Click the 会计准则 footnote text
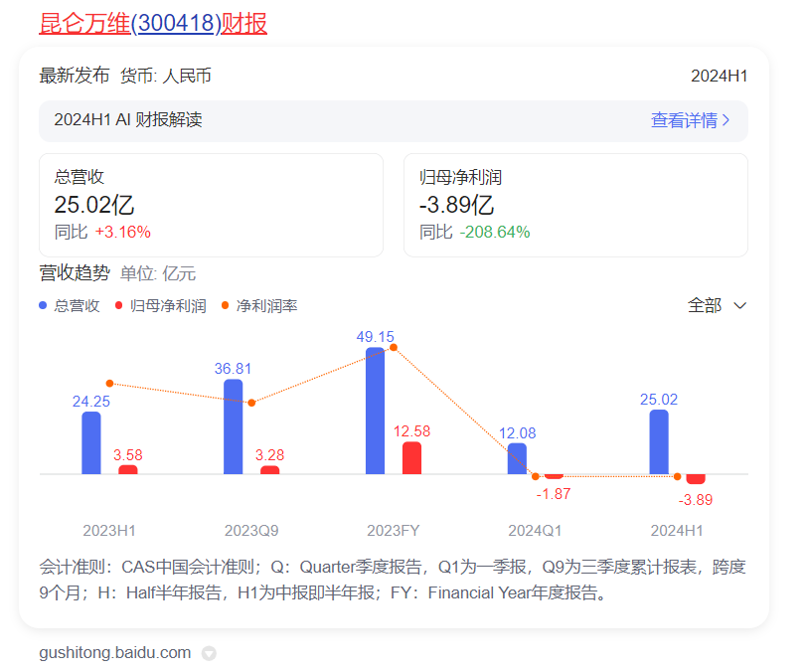 tap(394, 580)
